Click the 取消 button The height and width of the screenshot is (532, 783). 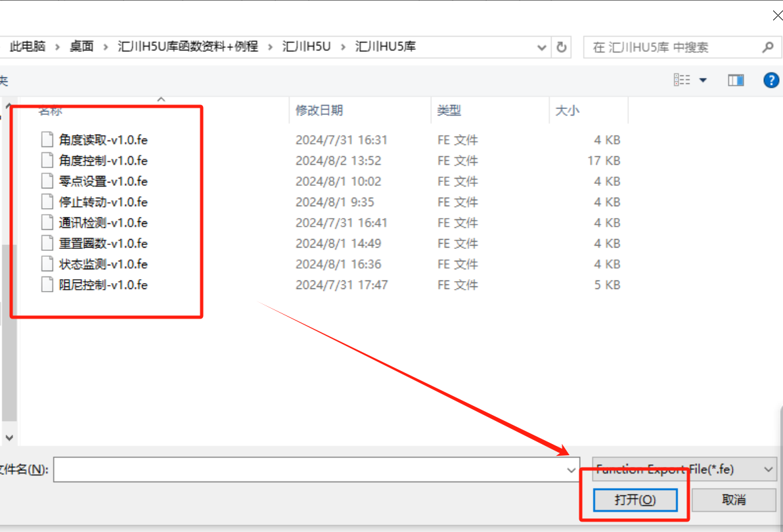(x=734, y=500)
